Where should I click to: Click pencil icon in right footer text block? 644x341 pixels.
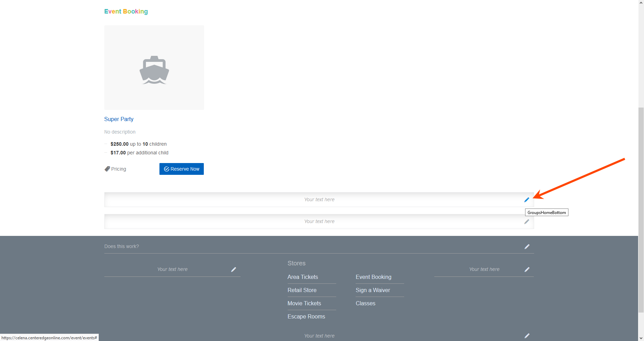coord(527,270)
